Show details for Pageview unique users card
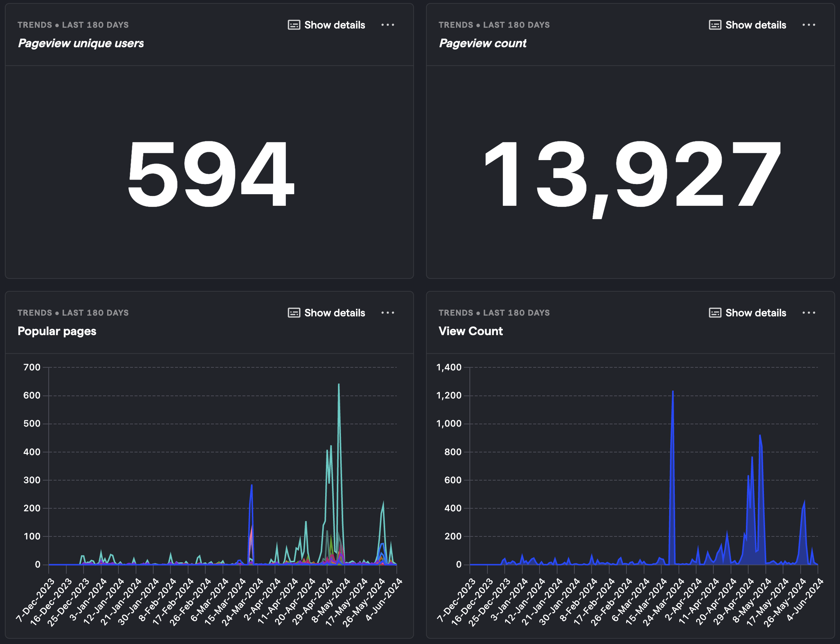This screenshot has width=840, height=644. click(x=326, y=25)
